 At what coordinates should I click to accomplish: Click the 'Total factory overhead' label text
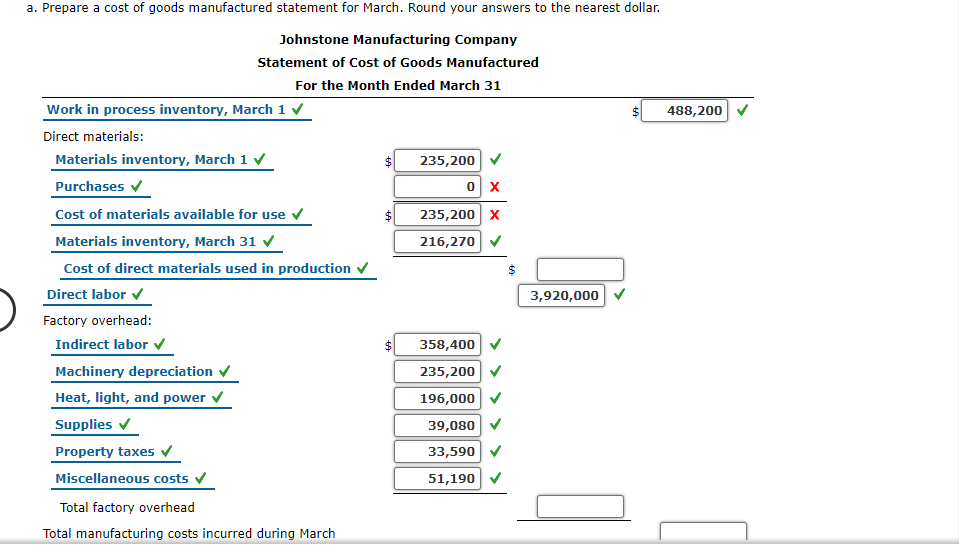pyautogui.click(x=127, y=508)
